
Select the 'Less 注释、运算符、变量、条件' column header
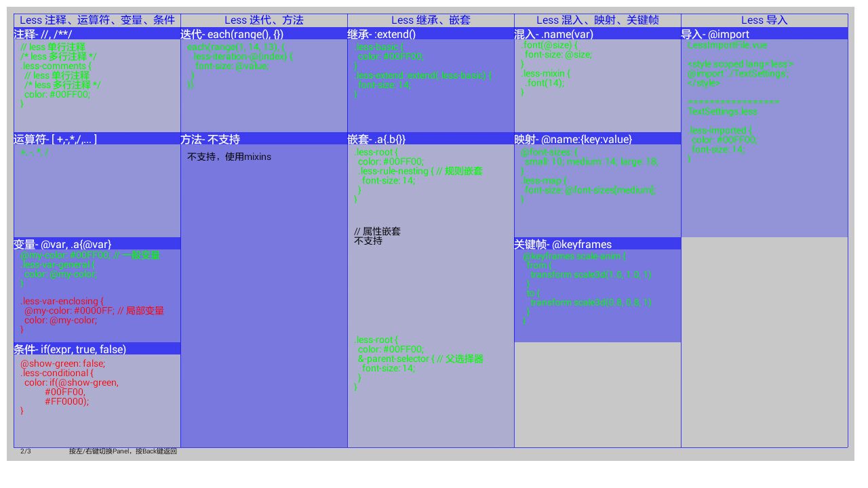(x=97, y=20)
